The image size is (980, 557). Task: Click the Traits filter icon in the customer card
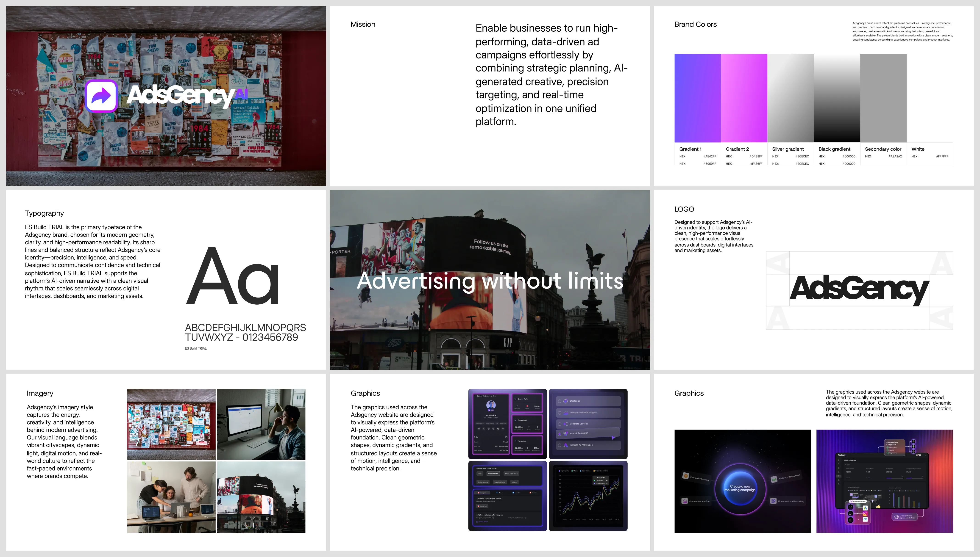tap(507, 437)
